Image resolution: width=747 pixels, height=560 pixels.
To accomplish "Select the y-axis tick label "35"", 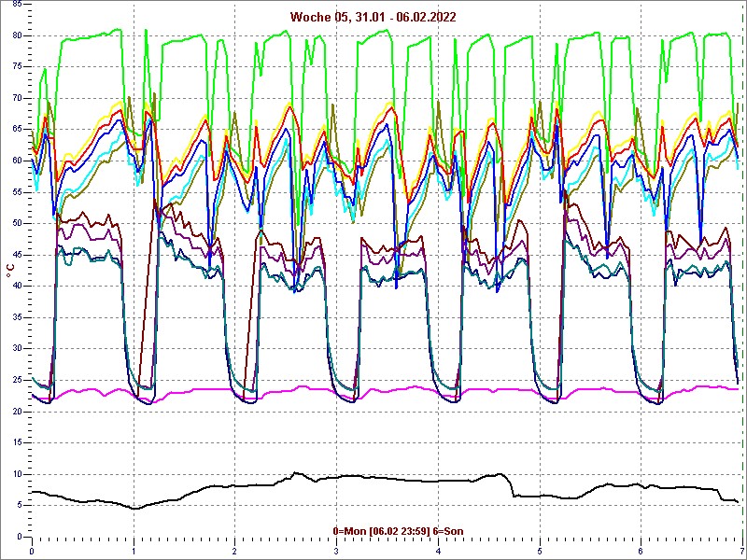I will [17, 317].
